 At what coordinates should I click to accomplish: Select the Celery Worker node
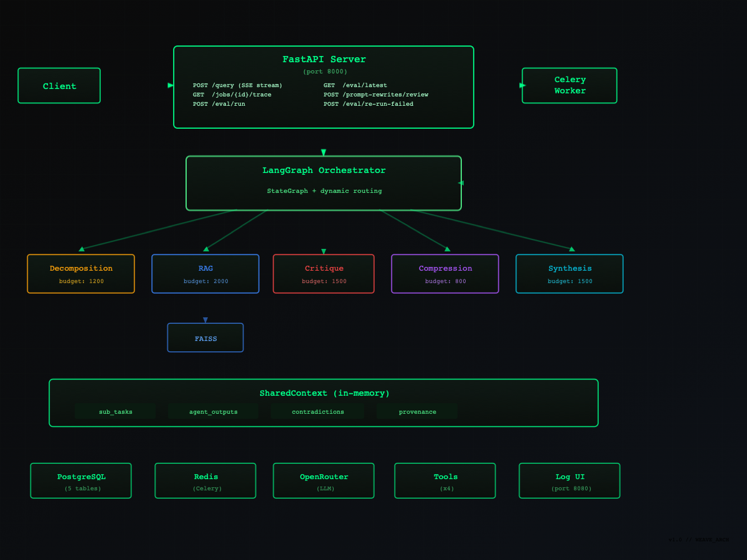pyautogui.click(x=570, y=86)
